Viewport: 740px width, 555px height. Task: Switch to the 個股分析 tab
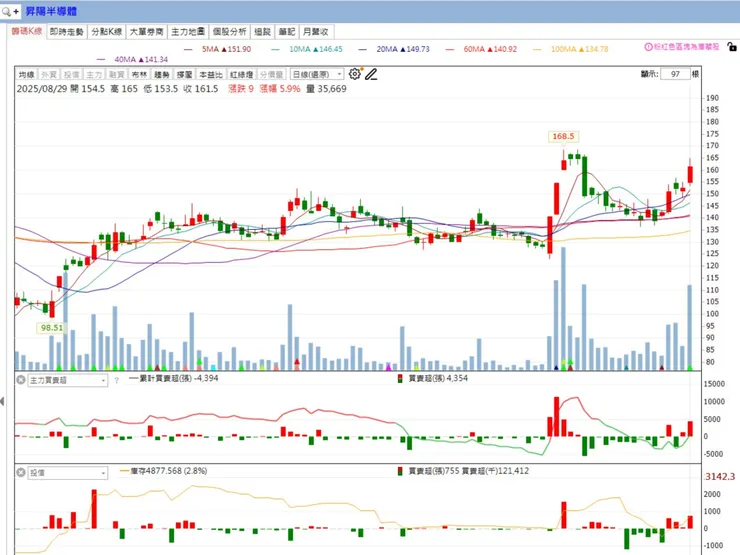pos(229,32)
